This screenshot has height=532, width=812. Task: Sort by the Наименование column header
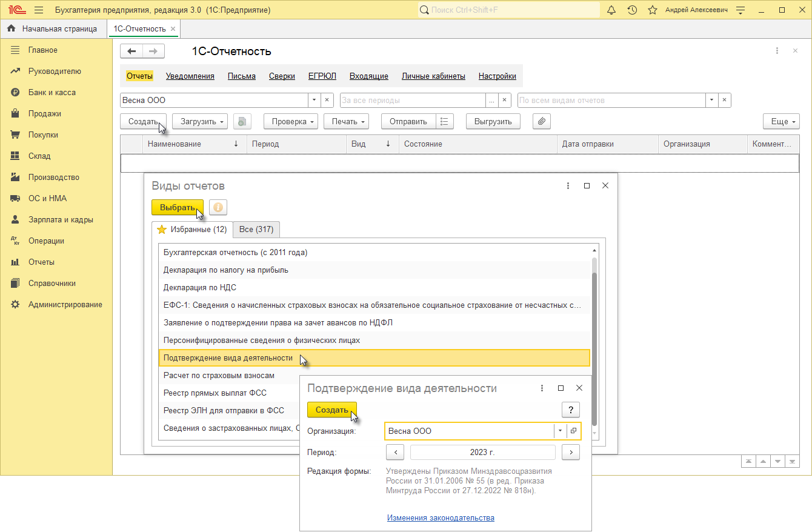[194, 144]
